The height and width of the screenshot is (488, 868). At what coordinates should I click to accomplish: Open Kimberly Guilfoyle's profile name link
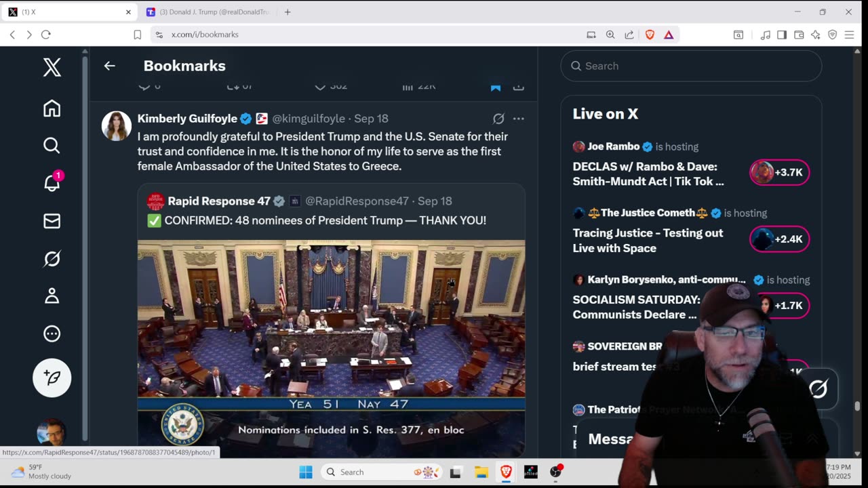click(187, 119)
